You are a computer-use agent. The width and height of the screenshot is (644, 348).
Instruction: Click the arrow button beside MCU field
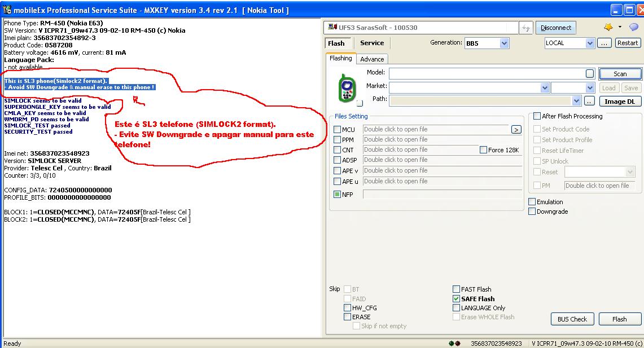(516, 130)
